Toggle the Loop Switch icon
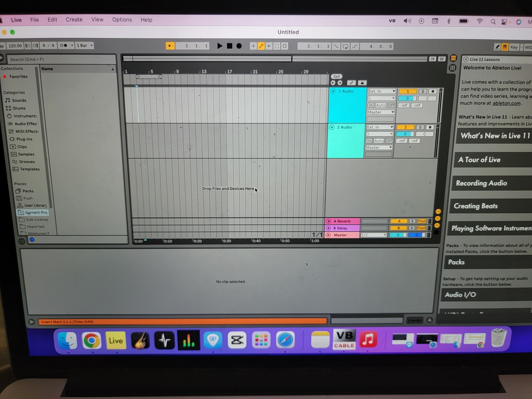This screenshot has height=399, width=532. [x=346, y=47]
